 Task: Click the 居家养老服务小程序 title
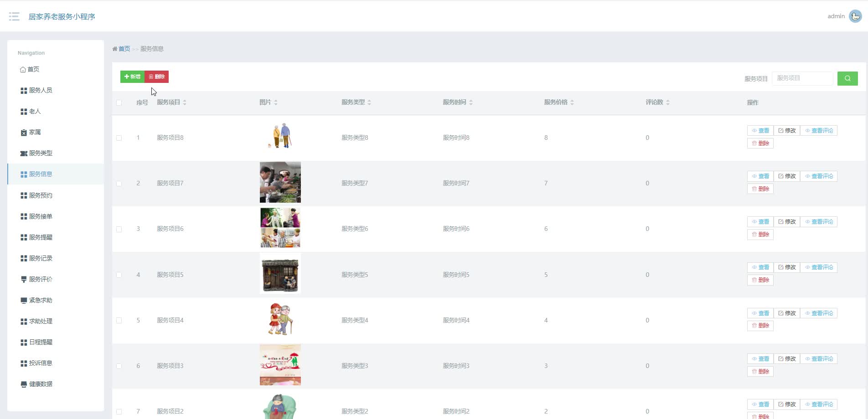62,16
